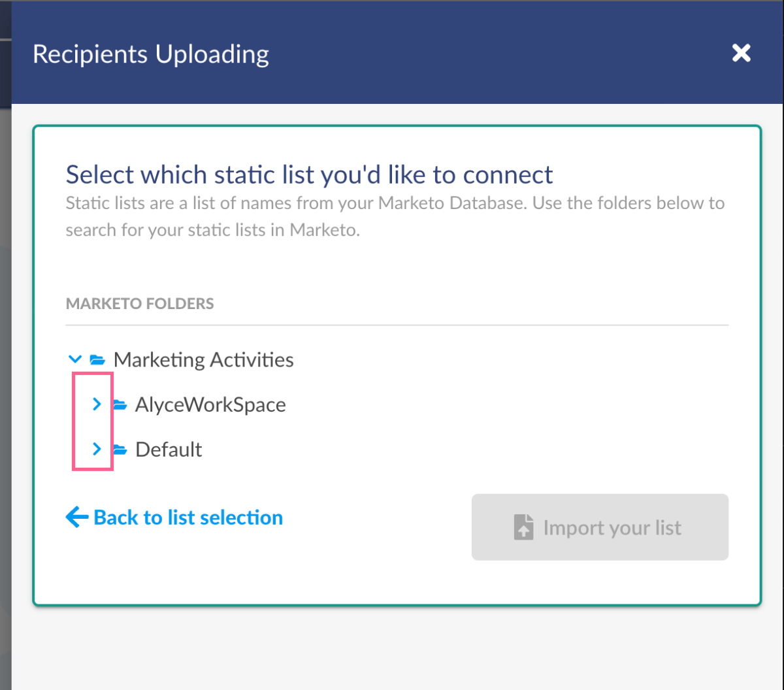The width and height of the screenshot is (784, 690).
Task: Expand the Default folder chevron
Action: (x=97, y=449)
